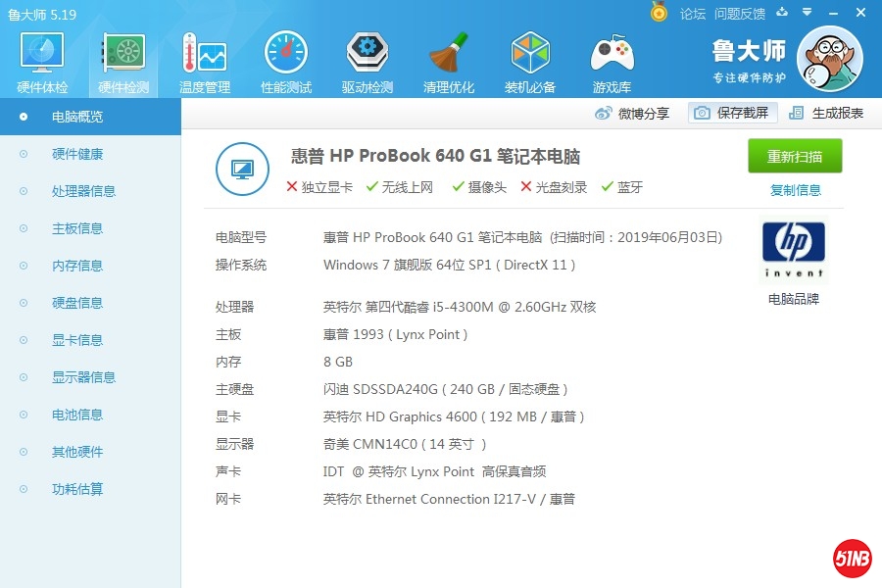Screen dimensions: 882x588
Task: Click the Lu Master avatar picture
Action: 830,60
